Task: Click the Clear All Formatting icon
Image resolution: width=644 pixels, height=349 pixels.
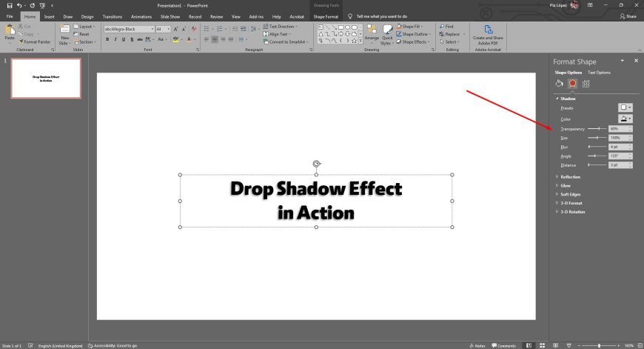Action: pos(194,29)
